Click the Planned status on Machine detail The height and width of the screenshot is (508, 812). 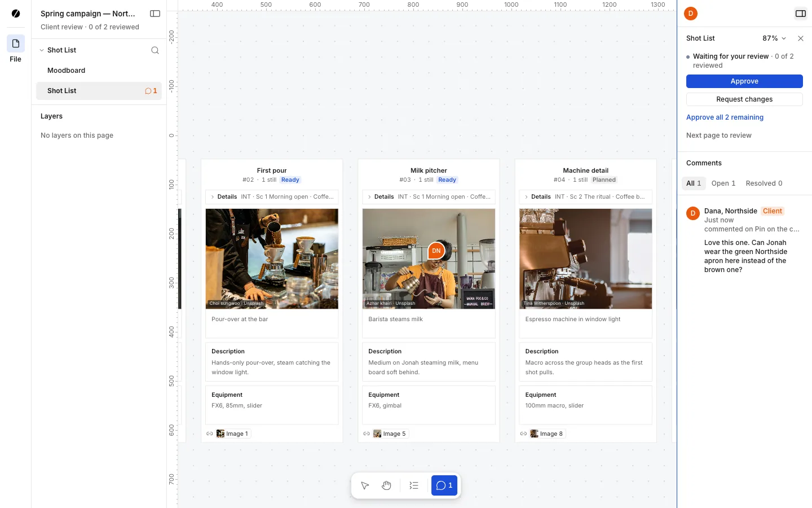coord(604,180)
